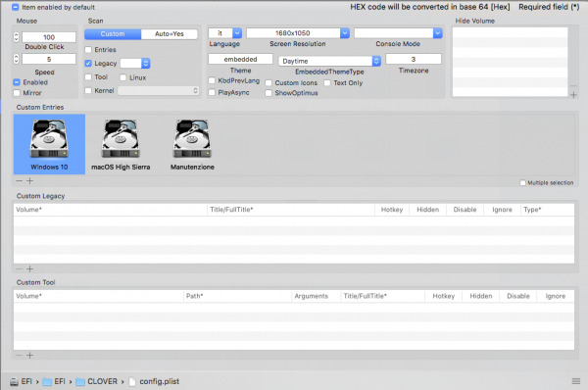Viewport: 588px width, 390px height.
Task: Enable the Entries scan checkbox
Action: point(88,50)
